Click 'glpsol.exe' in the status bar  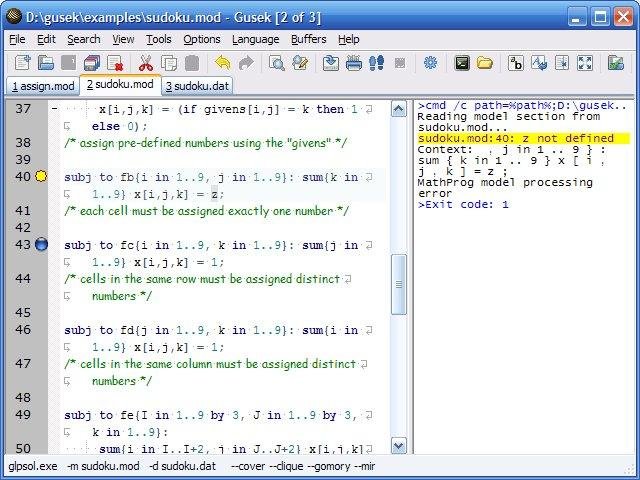coord(33,466)
